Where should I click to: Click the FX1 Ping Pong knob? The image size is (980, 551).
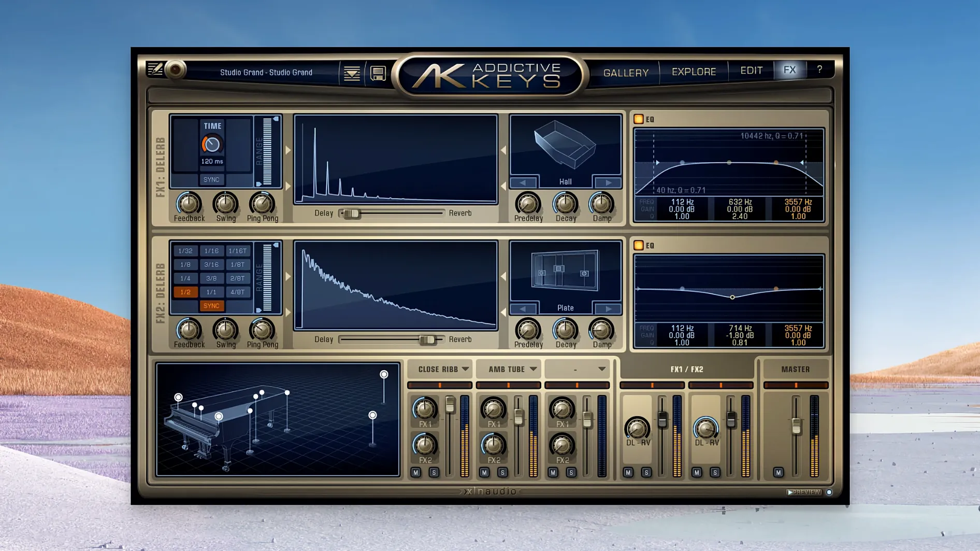[262, 203]
